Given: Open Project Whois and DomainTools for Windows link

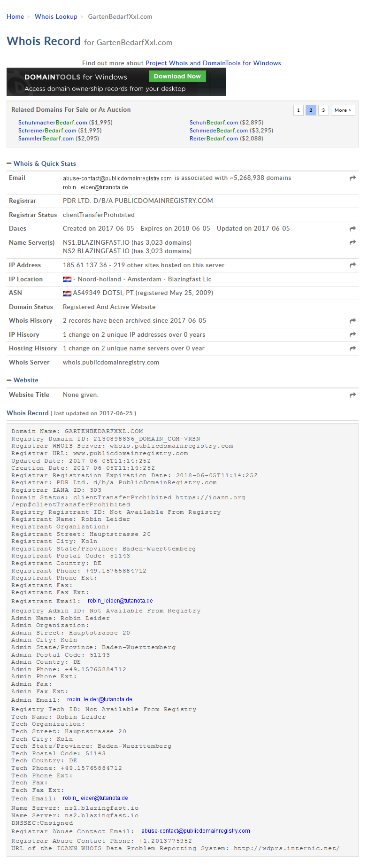Looking at the screenshot, I should point(214,63).
